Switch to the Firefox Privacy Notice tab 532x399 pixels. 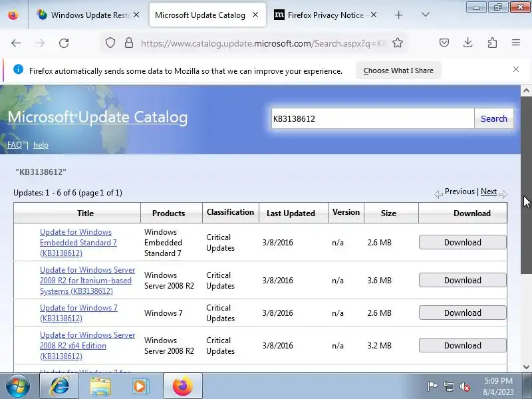(325, 15)
